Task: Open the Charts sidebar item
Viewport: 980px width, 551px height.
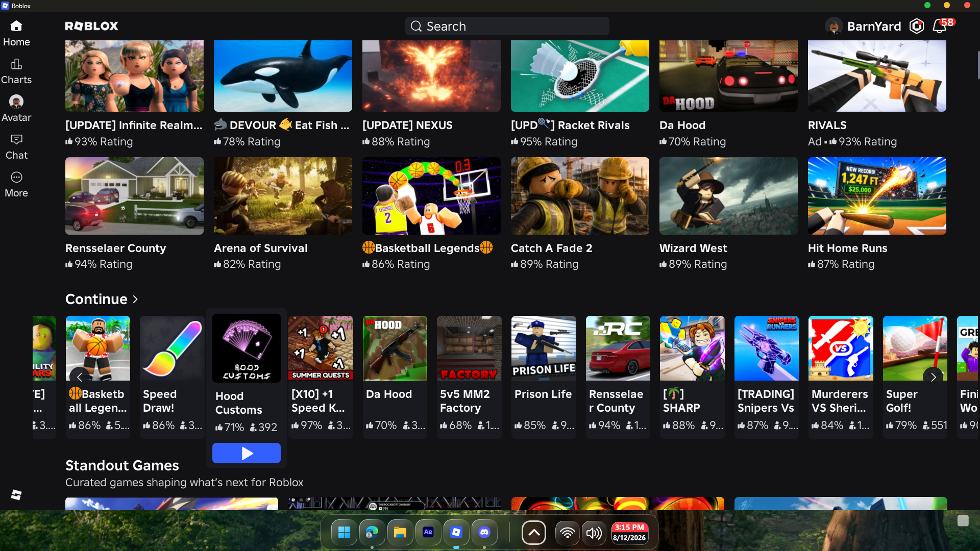Action: coord(16,71)
